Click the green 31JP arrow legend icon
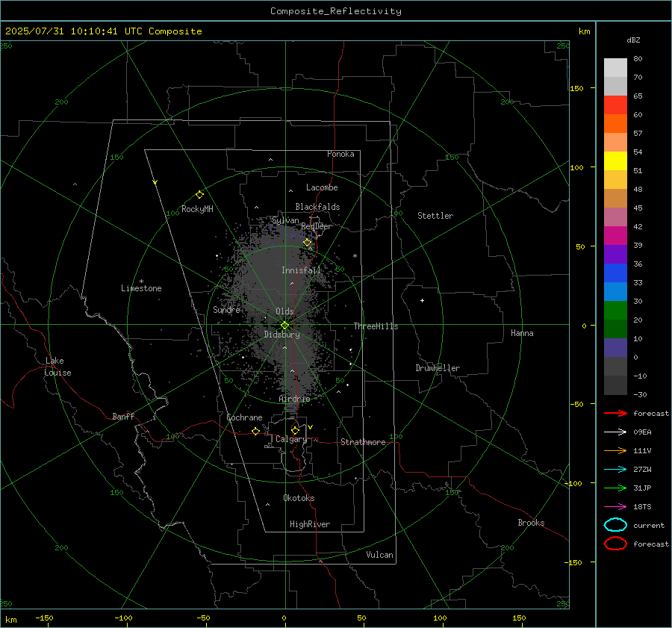 tap(615, 488)
